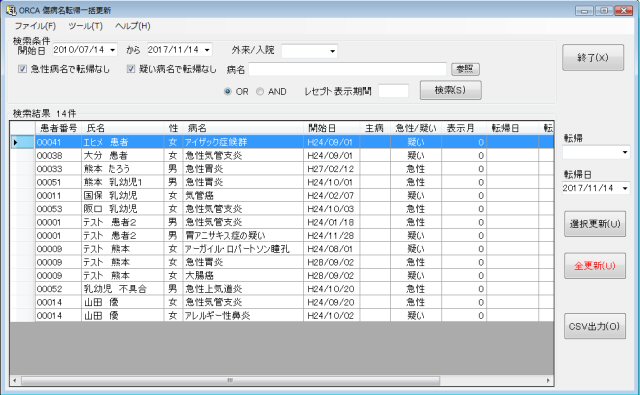Select name cell 大分 患者
The image size is (640, 395).
123,155
